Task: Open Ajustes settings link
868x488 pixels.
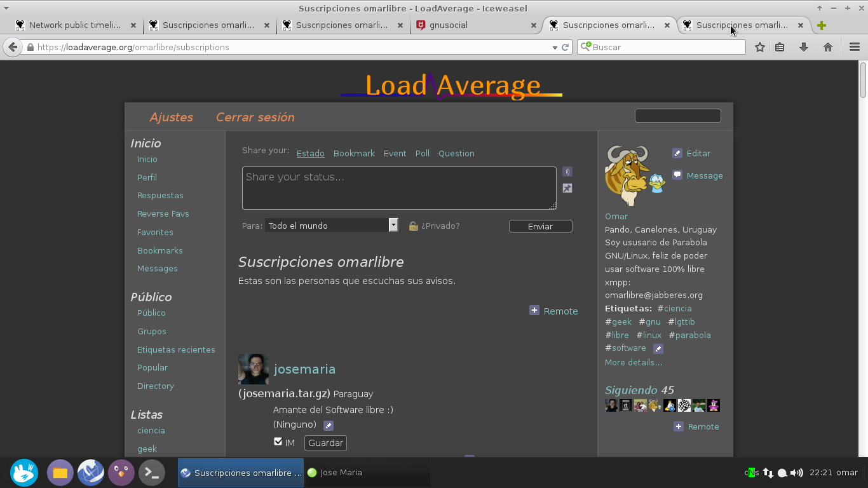Action: (x=171, y=117)
